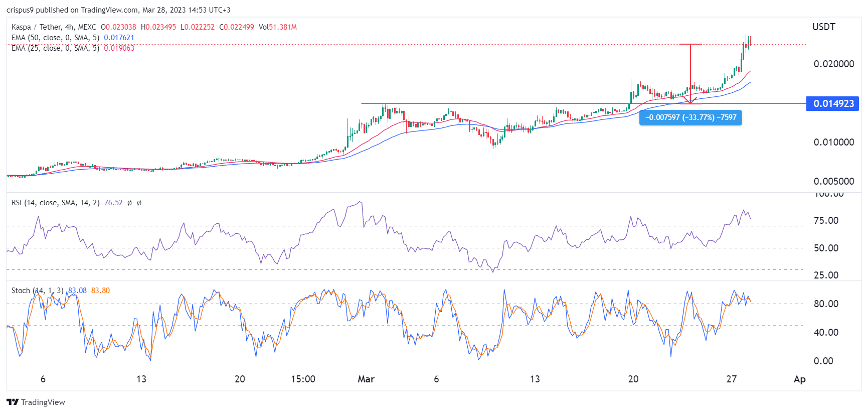Select the RSI (14, close, SMA, 14, 2) legend
The image size is (868, 413).
point(55,203)
